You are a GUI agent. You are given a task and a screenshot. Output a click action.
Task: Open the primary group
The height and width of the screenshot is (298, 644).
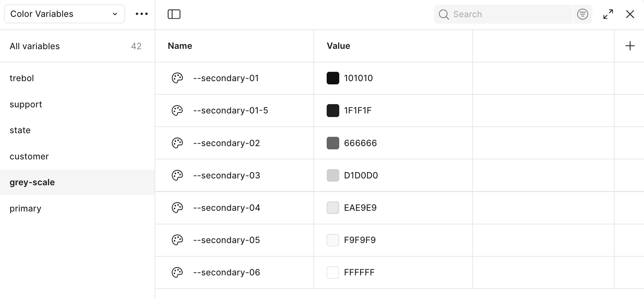pos(77,209)
